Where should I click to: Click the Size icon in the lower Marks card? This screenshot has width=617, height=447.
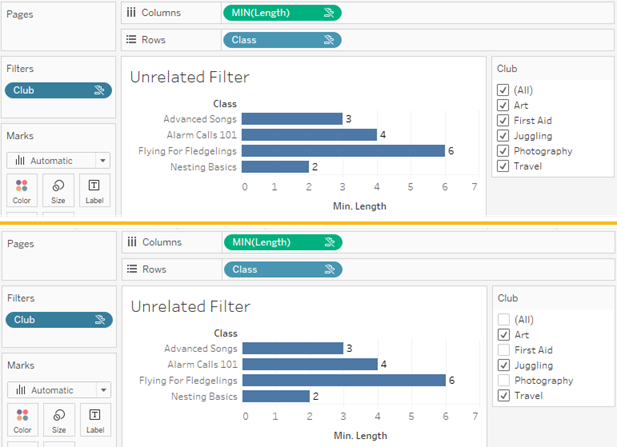[58, 415]
